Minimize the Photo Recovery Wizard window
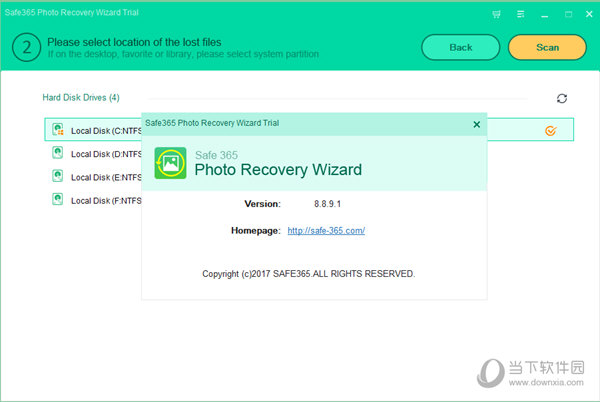Image resolution: width=600 pixels, height=402 pixels. pos(545,15)
